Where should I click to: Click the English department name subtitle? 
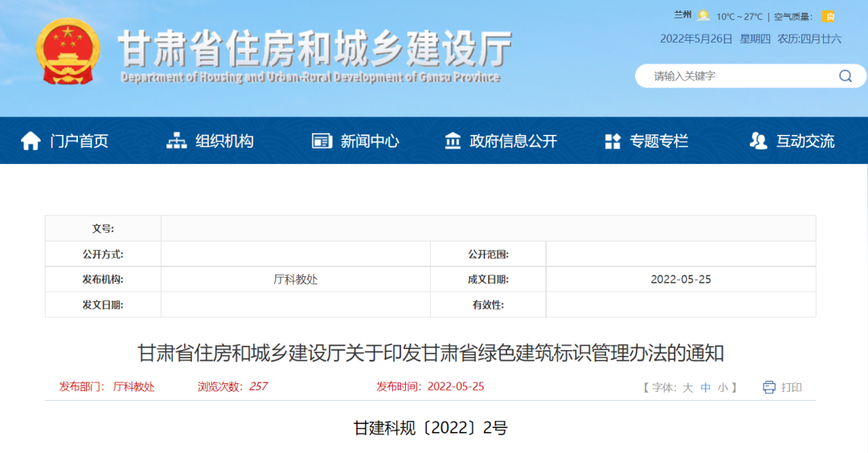(x=310, y=77)
